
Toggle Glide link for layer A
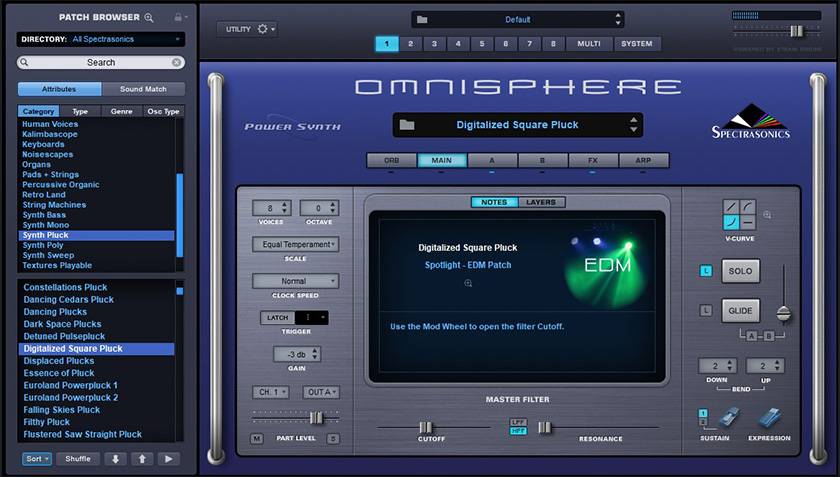(752, 336)
